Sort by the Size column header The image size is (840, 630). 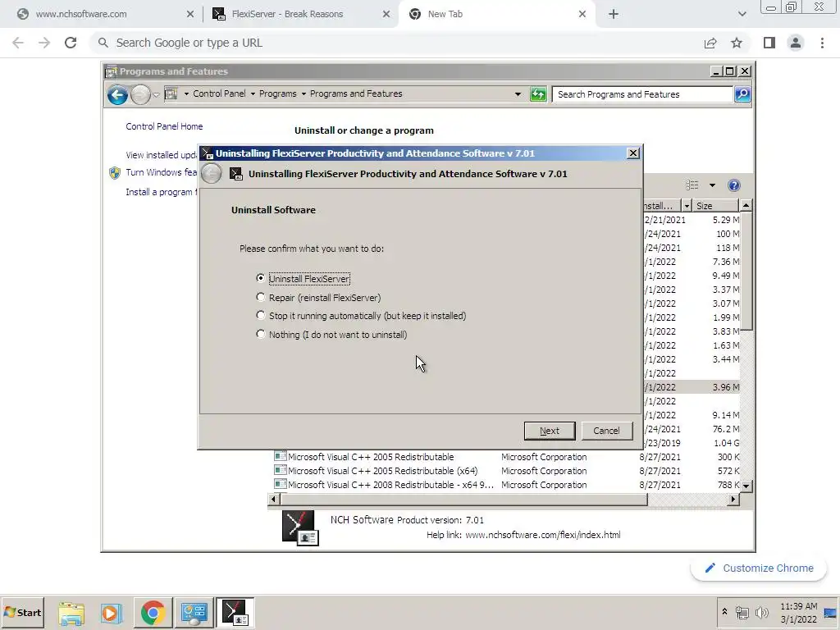coord(715,206)
